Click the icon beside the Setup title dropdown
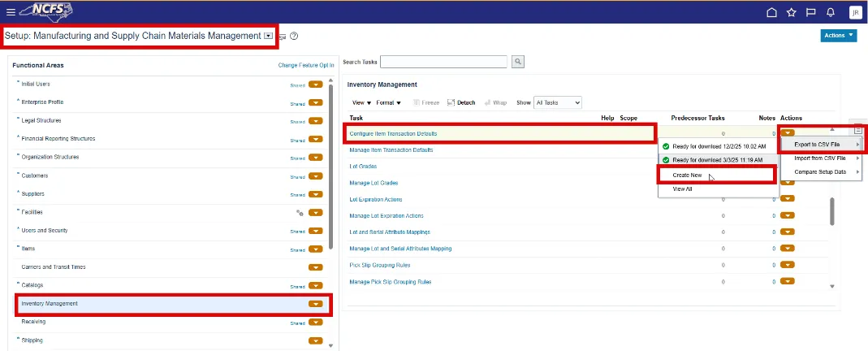 pyautogui.click(x=282, y=37)
